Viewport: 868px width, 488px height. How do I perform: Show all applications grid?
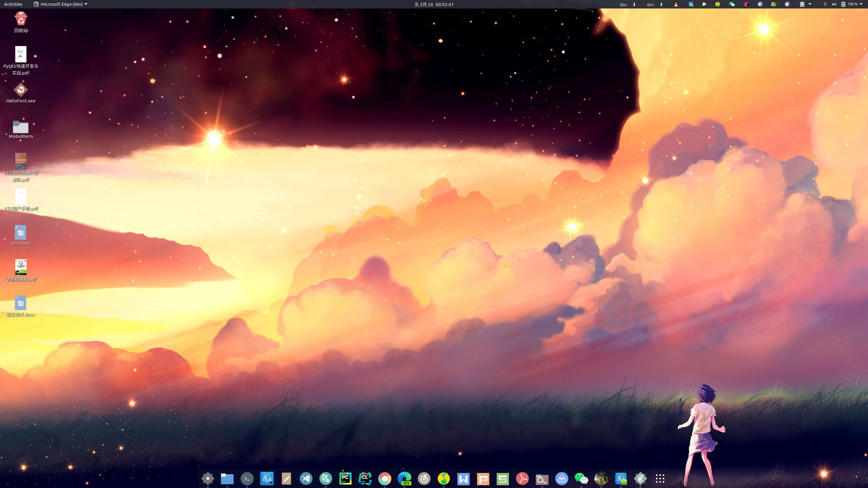660,479
